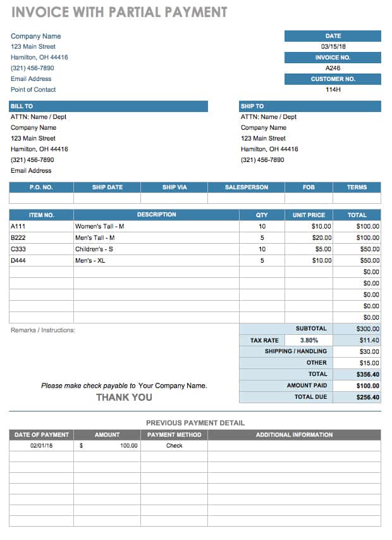Click the BILL TO header bar

[x=108, y=106]
